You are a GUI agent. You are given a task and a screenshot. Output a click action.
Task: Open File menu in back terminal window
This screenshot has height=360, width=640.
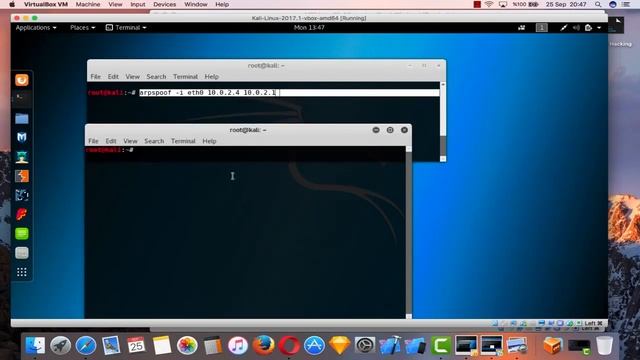pos(96,77)
